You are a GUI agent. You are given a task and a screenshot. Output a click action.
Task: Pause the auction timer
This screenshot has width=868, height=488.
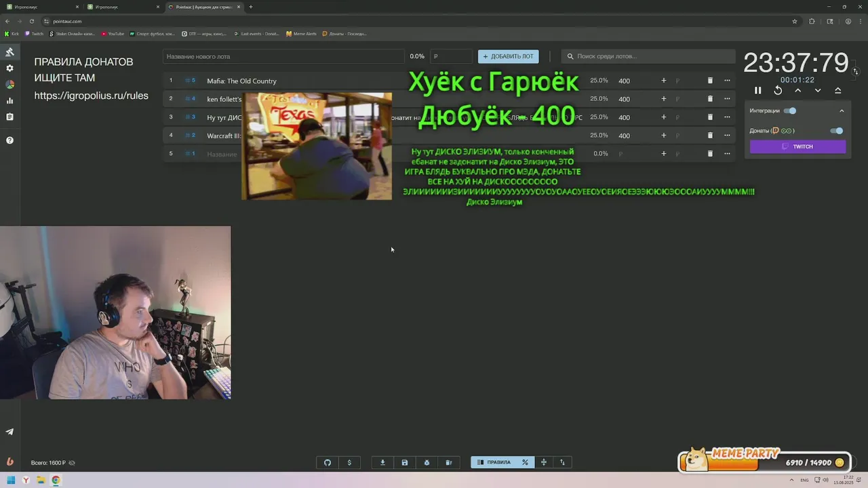pos(758,91)
